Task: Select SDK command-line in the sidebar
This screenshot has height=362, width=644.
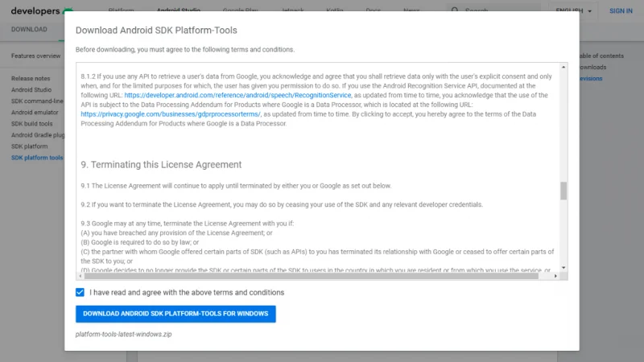Action: [x=37, y=101]
